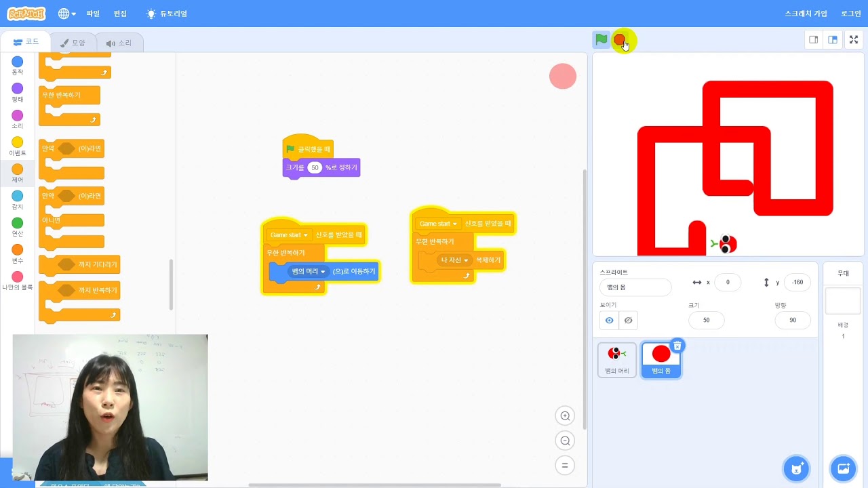868x488 pixels.
Task: Delete the 뱀의 몸 sprite
Action: (677, 346)
